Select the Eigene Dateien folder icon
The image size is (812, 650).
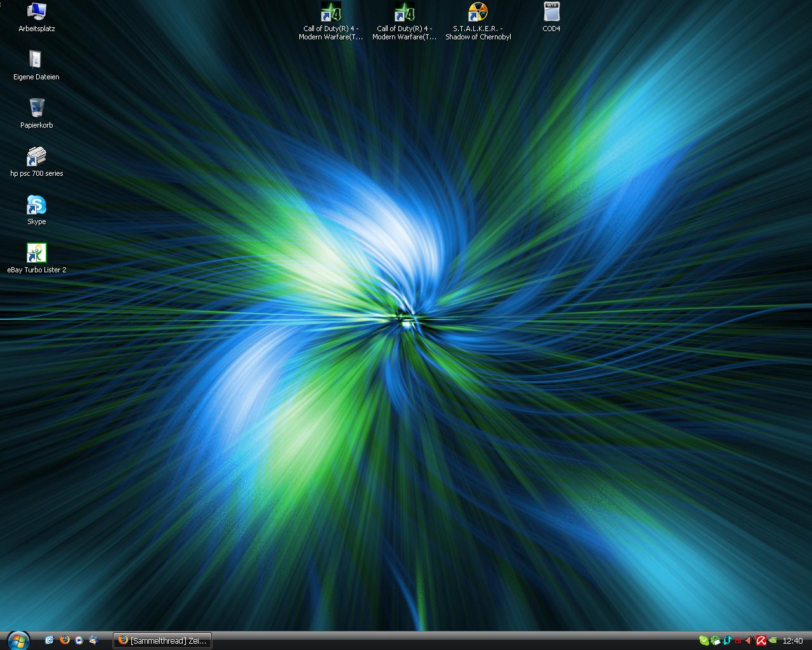click(x=36, y=65)
